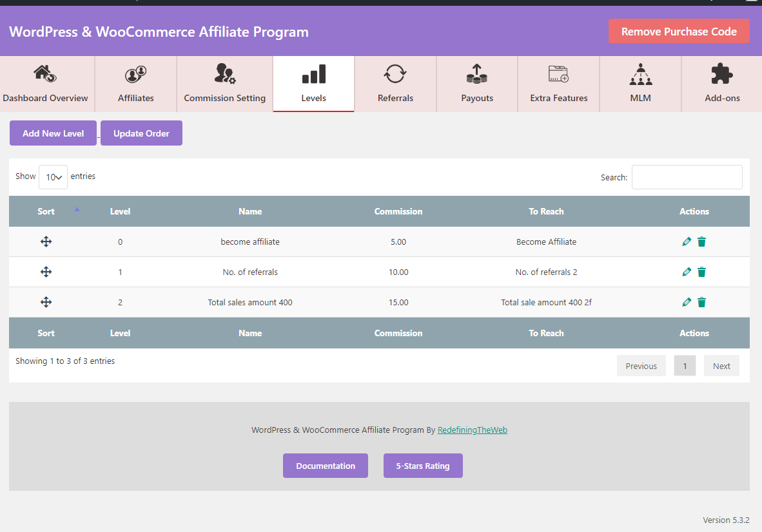
Task: Open the Dashboard Overview tab
Action: pyautogui.click(x=46, y=84)
